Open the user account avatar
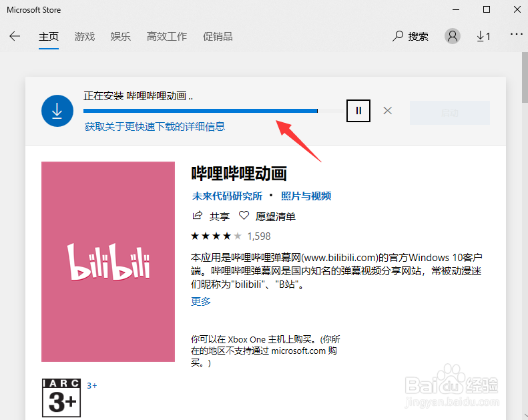Viewport: 528px width, 420px height. pos(453,36)
